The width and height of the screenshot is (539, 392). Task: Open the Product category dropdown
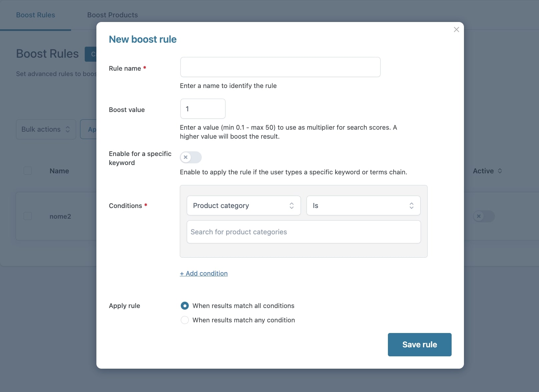(x=243, y=206)
